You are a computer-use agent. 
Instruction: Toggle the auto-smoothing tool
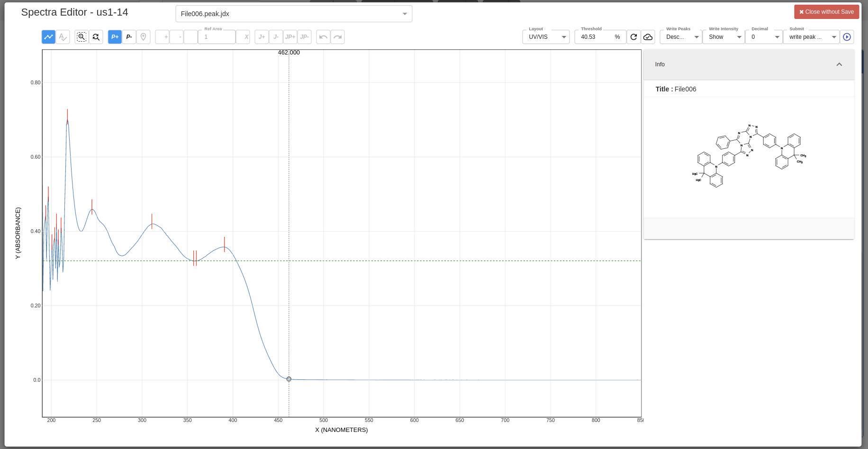point(63,36)
